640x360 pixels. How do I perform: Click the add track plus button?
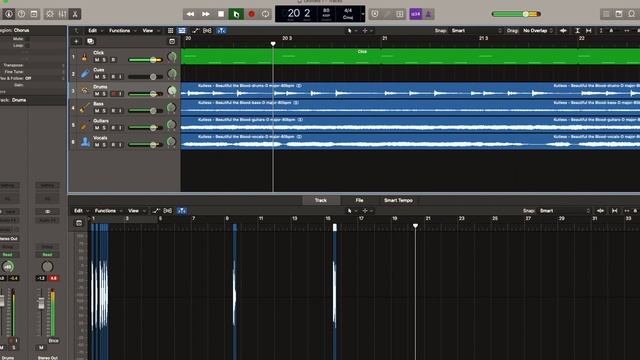[x=76, y=41]
